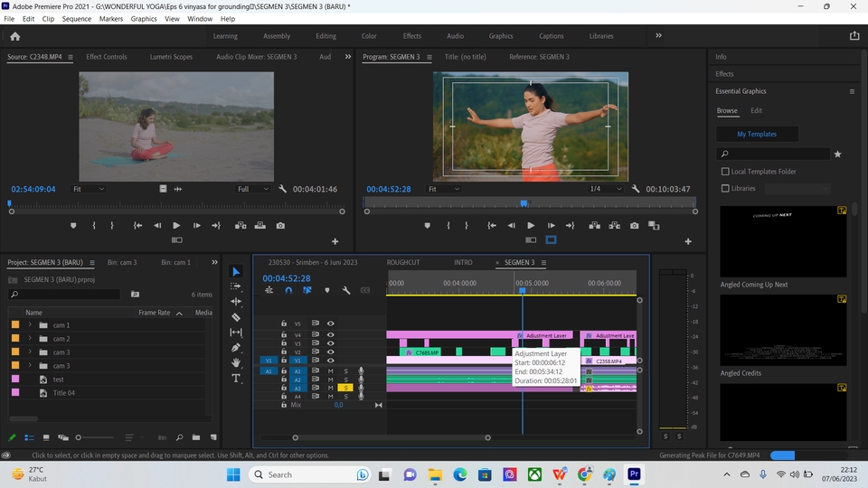Enable Libraries checkbox
868x488 pixels.
coord(725,189)
